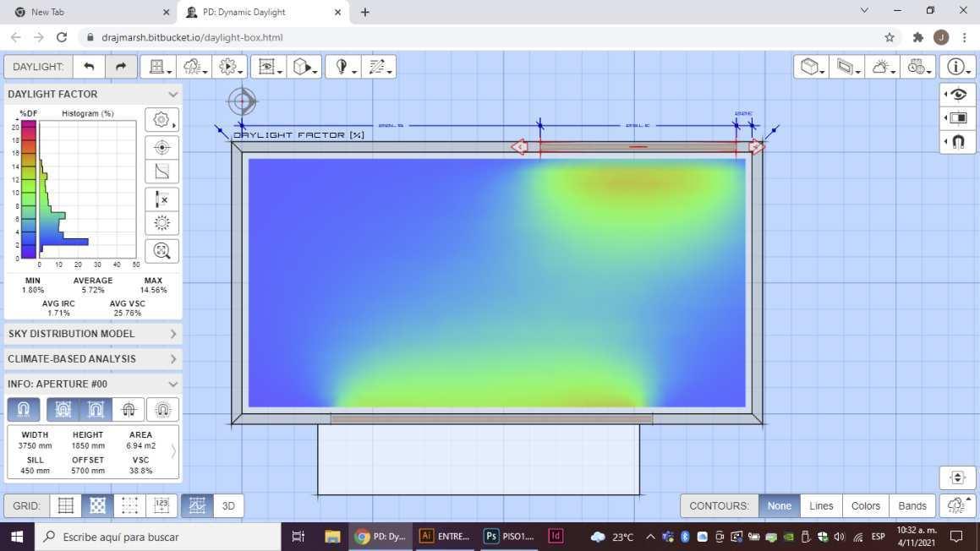The image size is (980, 551).
Task: Select the filled checker grid display mode
Action: (x=97, y=506)
